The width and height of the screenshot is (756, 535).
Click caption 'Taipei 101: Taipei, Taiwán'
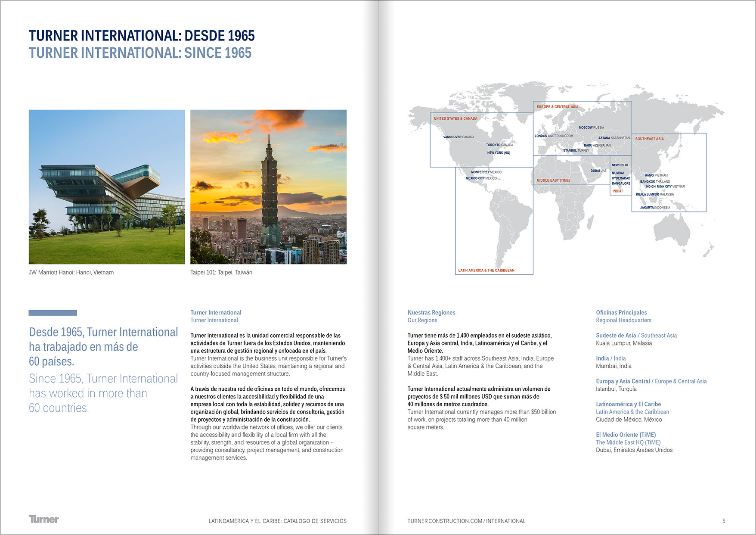[221, 272]
